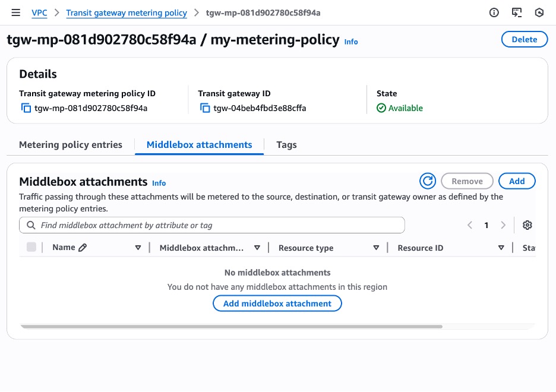556x392 pixels.
Task: Open the info circle icon in header
Action: pos(494,12)
